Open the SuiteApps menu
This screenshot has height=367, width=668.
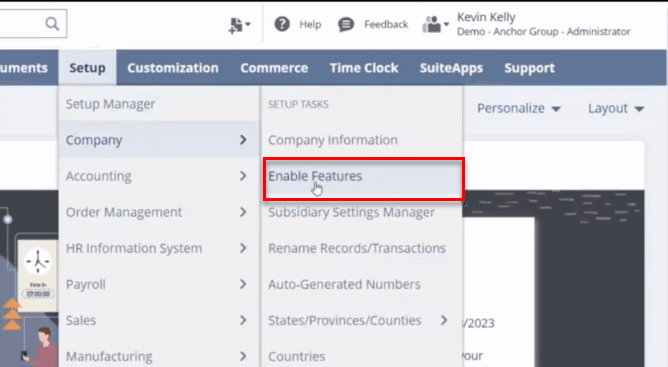[451, 68]
